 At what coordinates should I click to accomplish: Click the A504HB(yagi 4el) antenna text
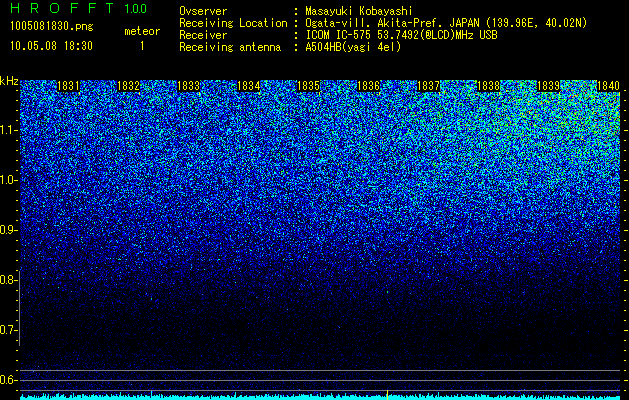pos(353,47)
